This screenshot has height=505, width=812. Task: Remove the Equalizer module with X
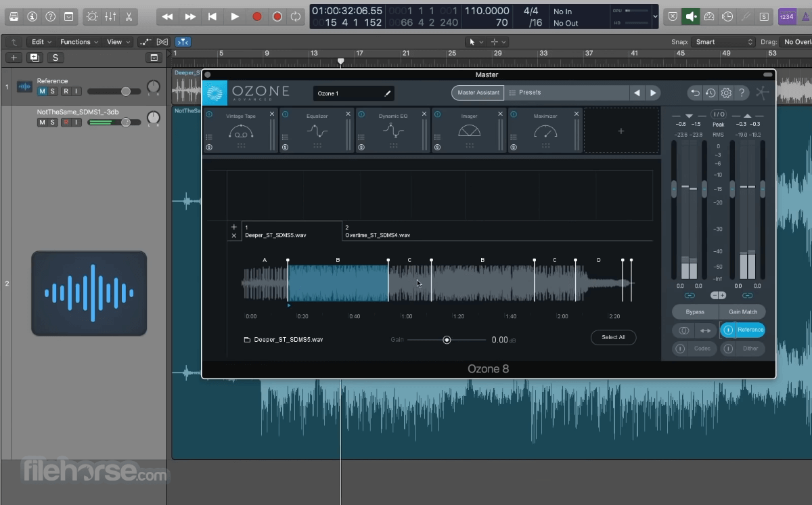(x=348, y=114)
